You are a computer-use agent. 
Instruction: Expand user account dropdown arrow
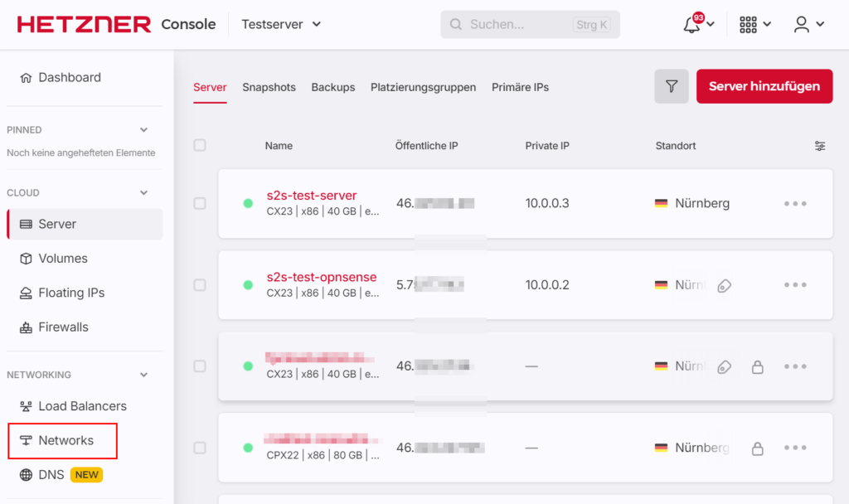pyautogui.click(x=820, y=24)
